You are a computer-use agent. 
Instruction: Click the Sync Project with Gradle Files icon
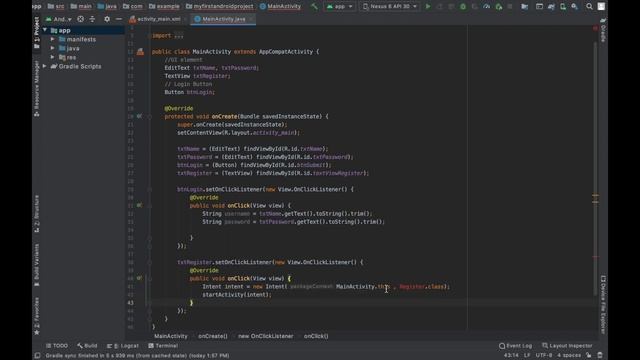coord(551,7)
